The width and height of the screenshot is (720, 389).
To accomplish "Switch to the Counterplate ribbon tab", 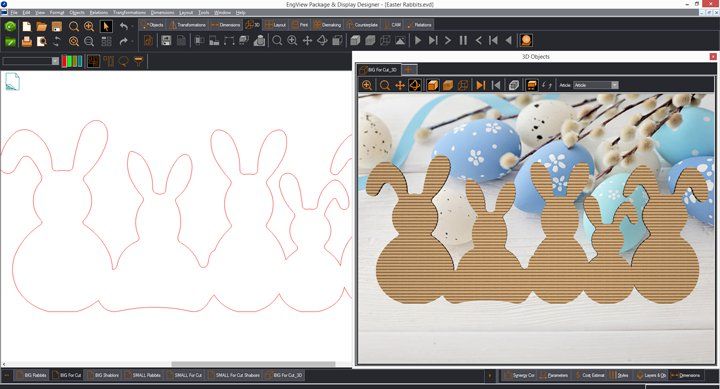I will (363, 25).
